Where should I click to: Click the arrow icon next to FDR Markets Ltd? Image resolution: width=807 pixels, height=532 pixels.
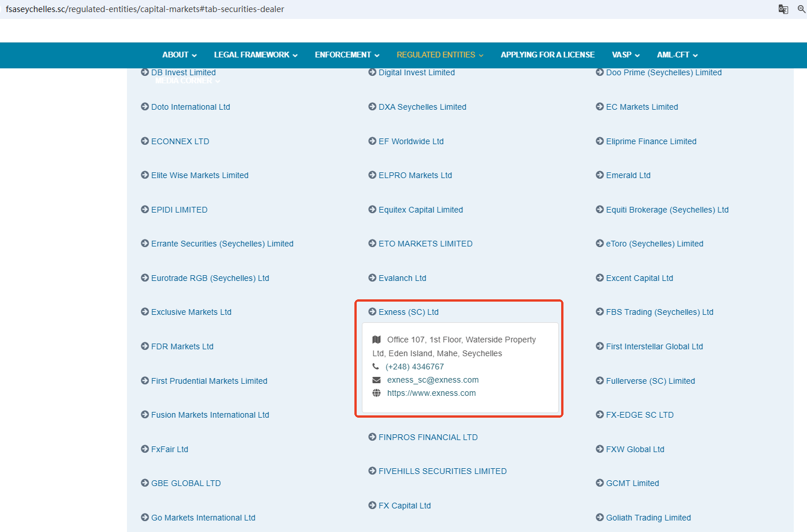click(145, 346)
